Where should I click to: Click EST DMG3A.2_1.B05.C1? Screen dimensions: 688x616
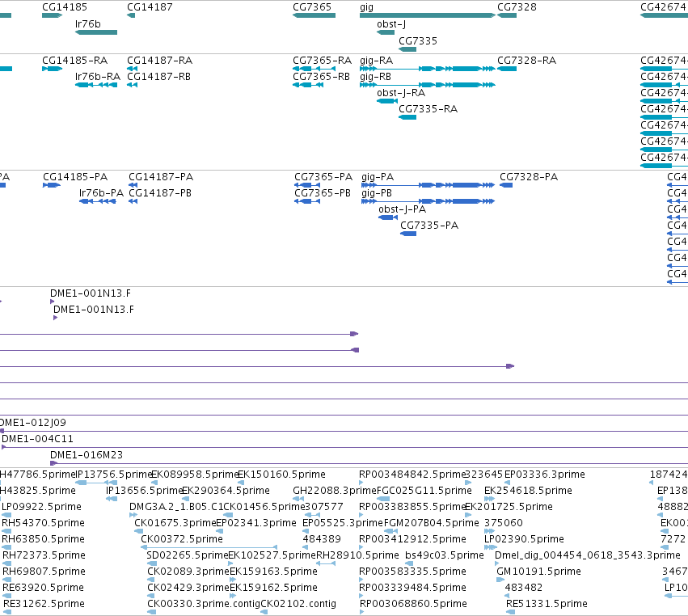[176, 507]
